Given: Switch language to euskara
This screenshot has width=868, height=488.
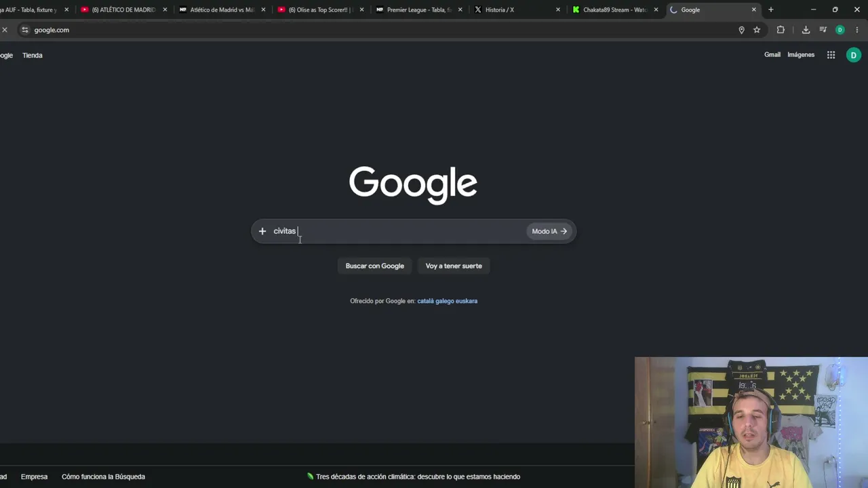Looking at the screenshot, I should [x=467, y=301].
